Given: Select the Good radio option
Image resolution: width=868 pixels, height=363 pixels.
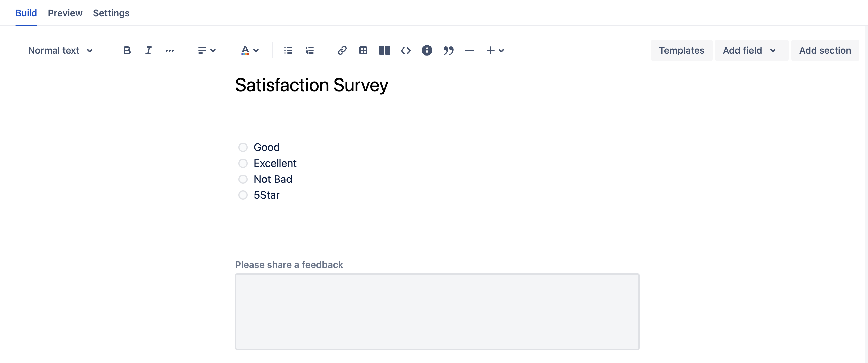Looking at the screenshot, I should tap(243, 147).
